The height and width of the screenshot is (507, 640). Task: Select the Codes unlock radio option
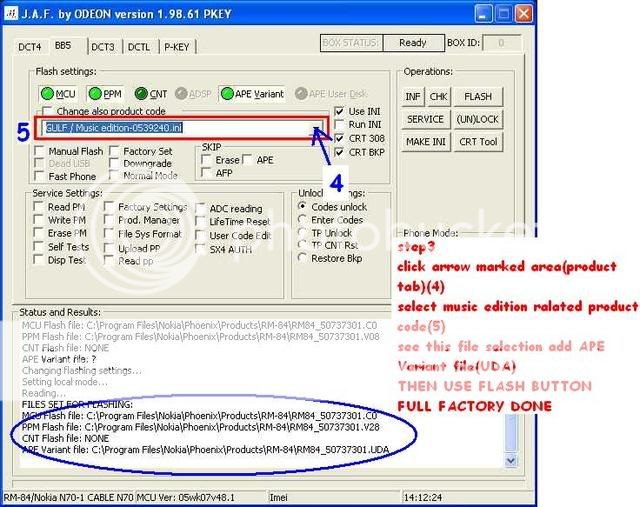(302, 207)
